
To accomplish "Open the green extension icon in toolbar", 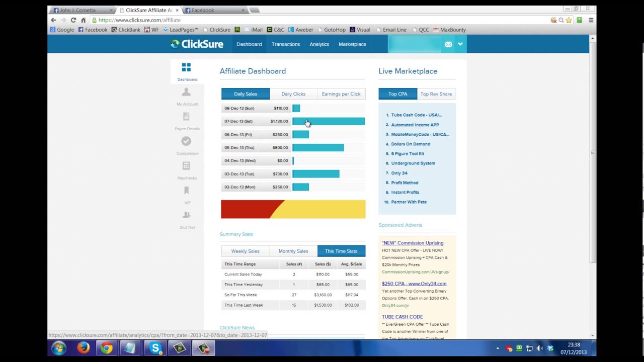I will [580, 20].
